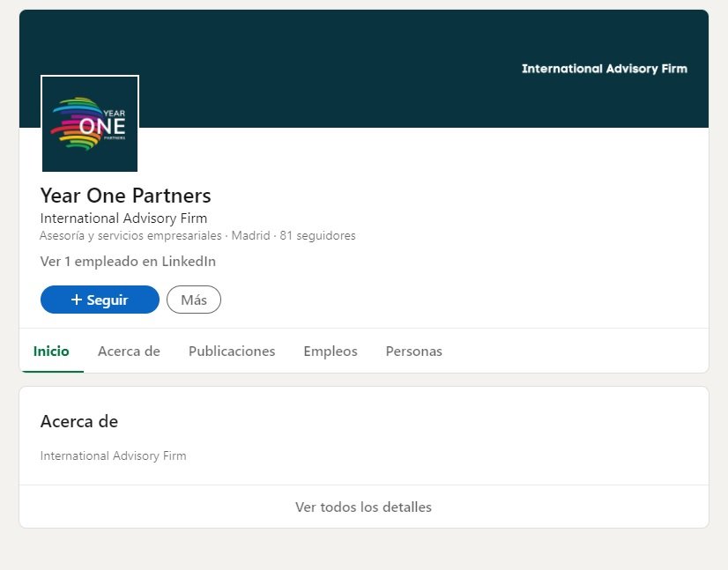Open the Acerca de tab

[x=129, y=352]
